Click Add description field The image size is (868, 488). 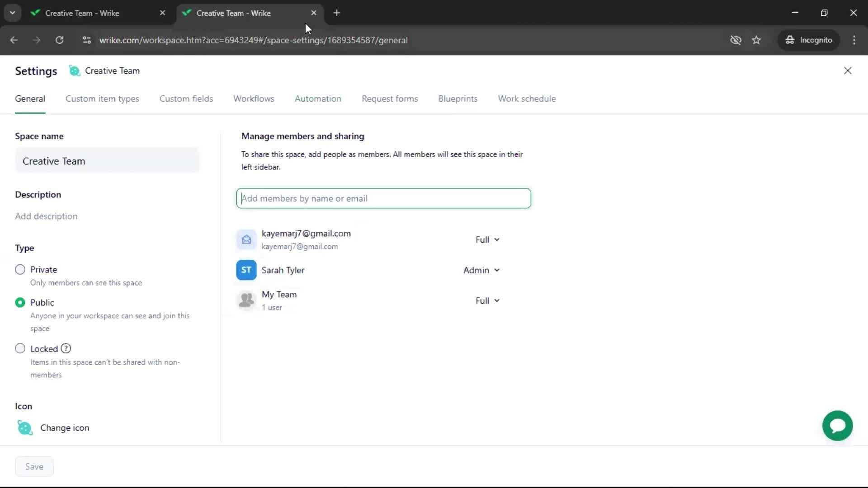(x=46, y=216)
